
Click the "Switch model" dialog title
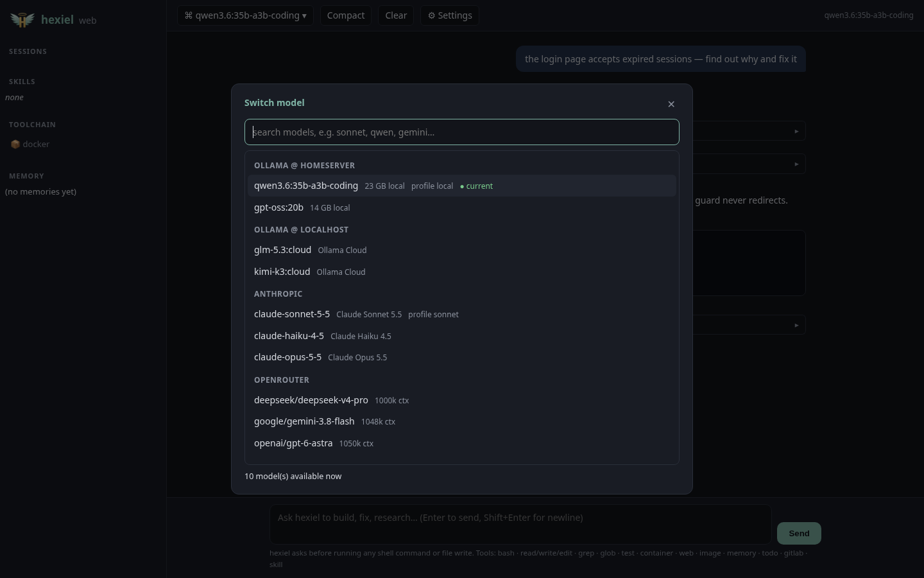coord(274,103)
